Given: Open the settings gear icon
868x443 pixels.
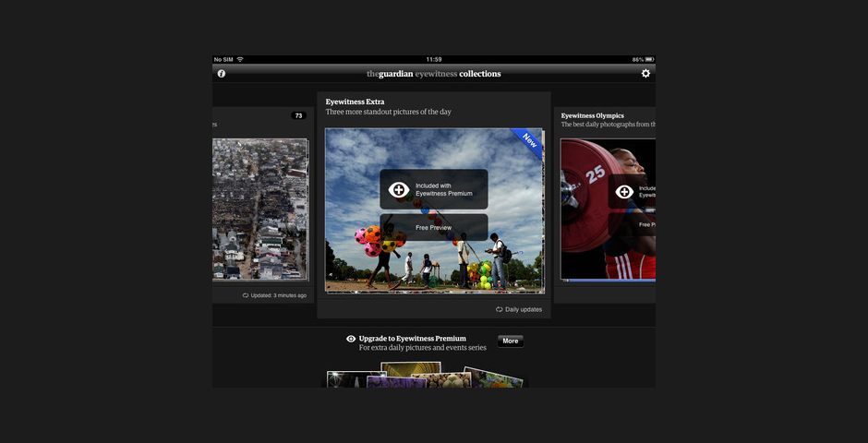Looking at the screenshot, I should tap(645, 74).
